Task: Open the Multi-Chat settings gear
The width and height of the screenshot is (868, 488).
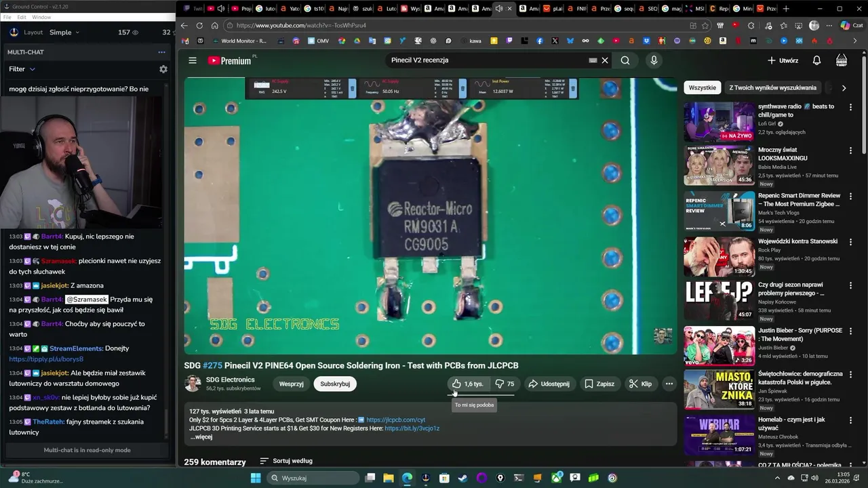Action: pyautogui.click(x=163, y=69)
